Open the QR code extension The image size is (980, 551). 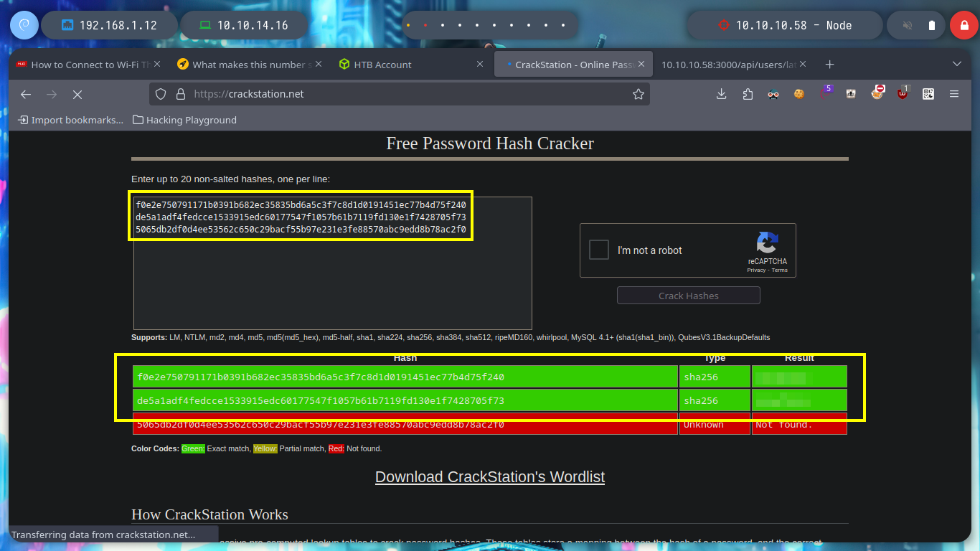pyautogui.click(x=928, y=94)
